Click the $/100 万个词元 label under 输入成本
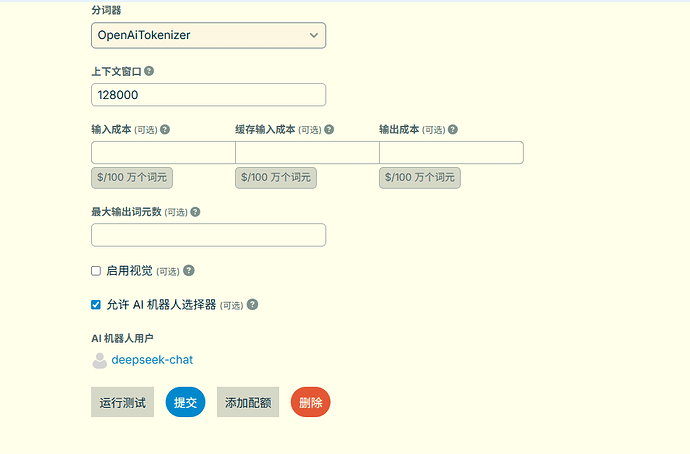The height and width of the screenshot is (454, 690). [132, 178]
